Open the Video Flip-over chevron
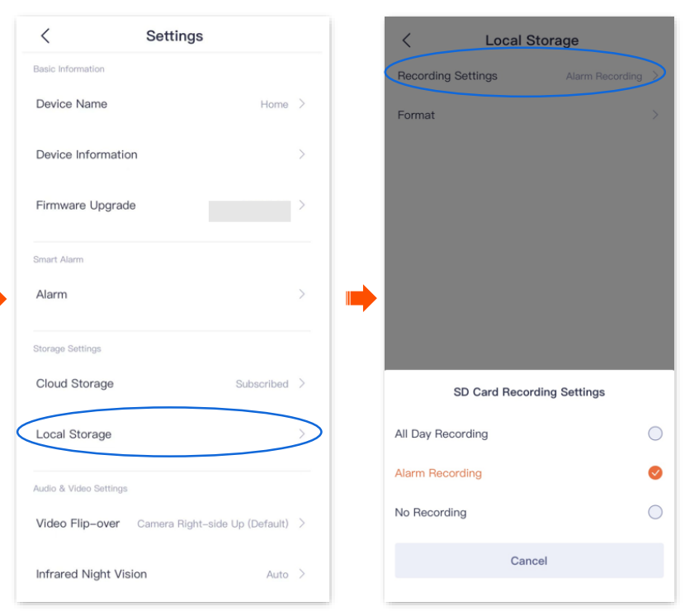Viewport: 699px width, 616px height. tap(302, 524)
